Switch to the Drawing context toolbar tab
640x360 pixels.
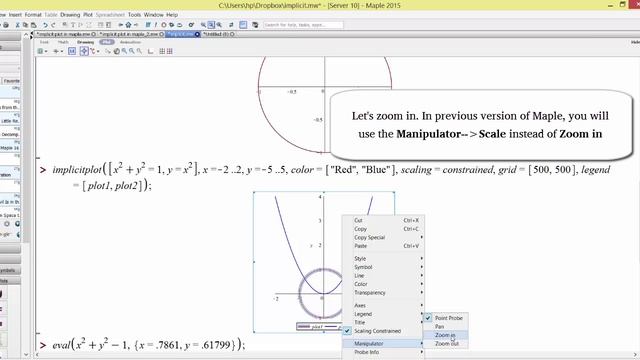(x=85, y=42)
